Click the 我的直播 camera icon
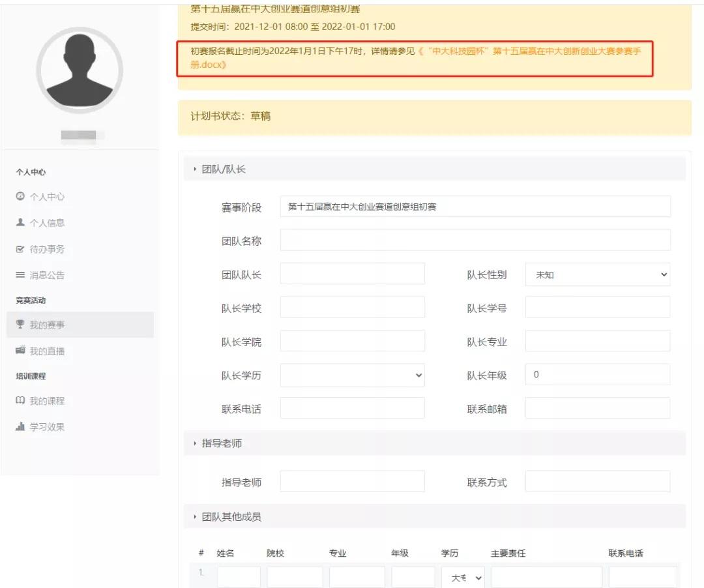The image size is (704, 588). click(20, 351)
